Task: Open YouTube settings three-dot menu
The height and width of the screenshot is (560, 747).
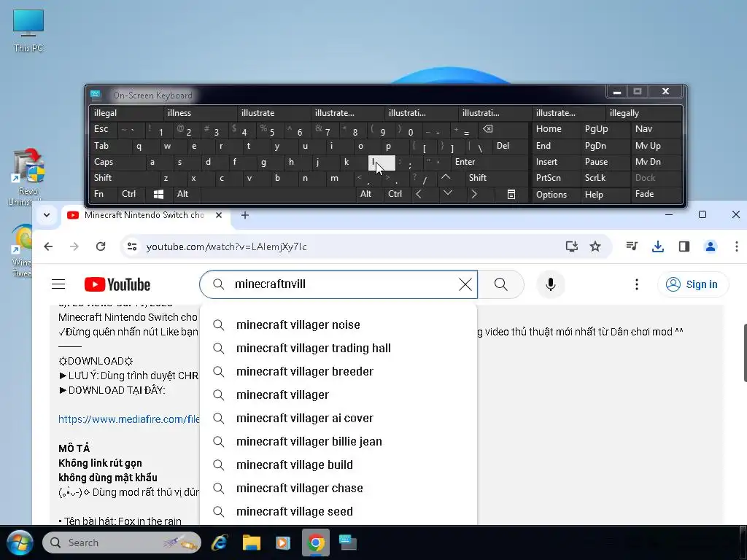Action: pos(636,284)
